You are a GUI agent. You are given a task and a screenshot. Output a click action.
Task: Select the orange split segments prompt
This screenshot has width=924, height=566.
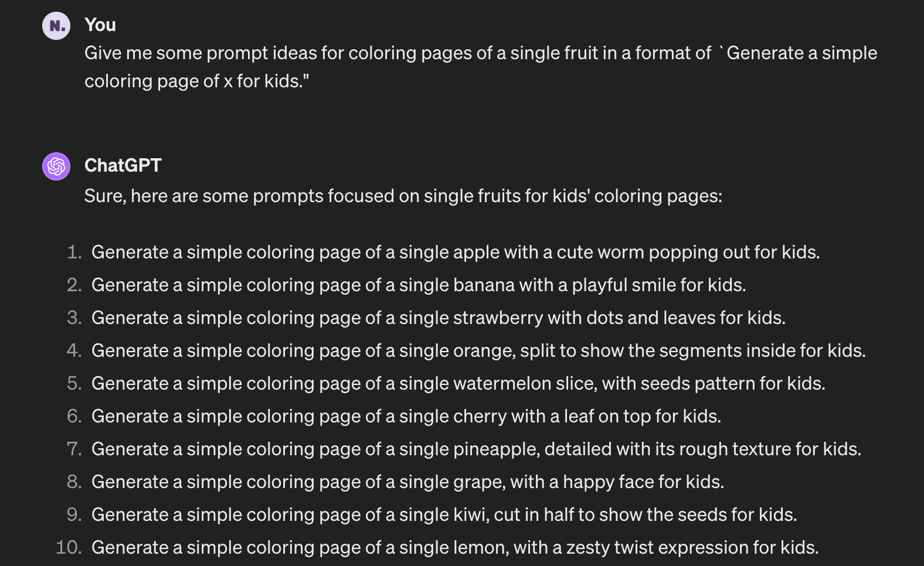478,350
